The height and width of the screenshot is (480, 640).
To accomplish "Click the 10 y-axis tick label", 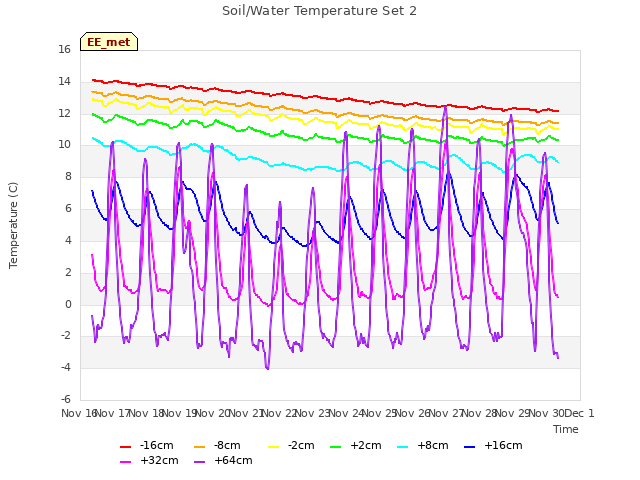I will coord(64,144).
